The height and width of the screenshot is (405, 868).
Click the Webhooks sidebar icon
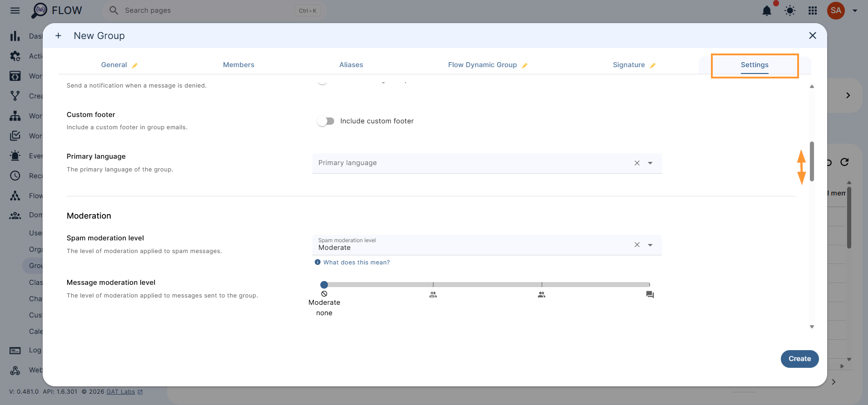pos(15,370)
